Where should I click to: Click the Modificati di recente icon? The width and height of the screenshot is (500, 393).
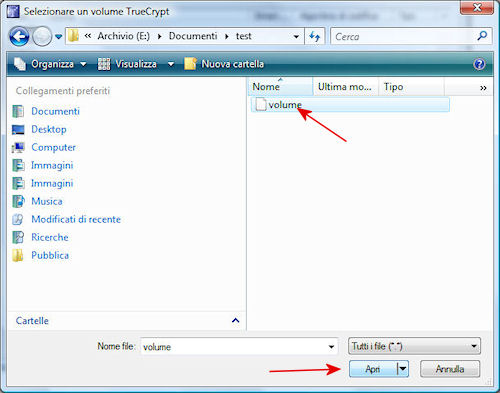pos(18,219)
